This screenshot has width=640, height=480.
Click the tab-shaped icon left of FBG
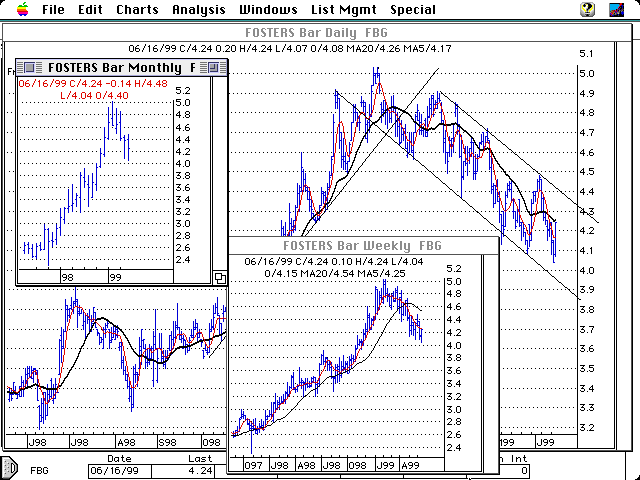point(9,467)
